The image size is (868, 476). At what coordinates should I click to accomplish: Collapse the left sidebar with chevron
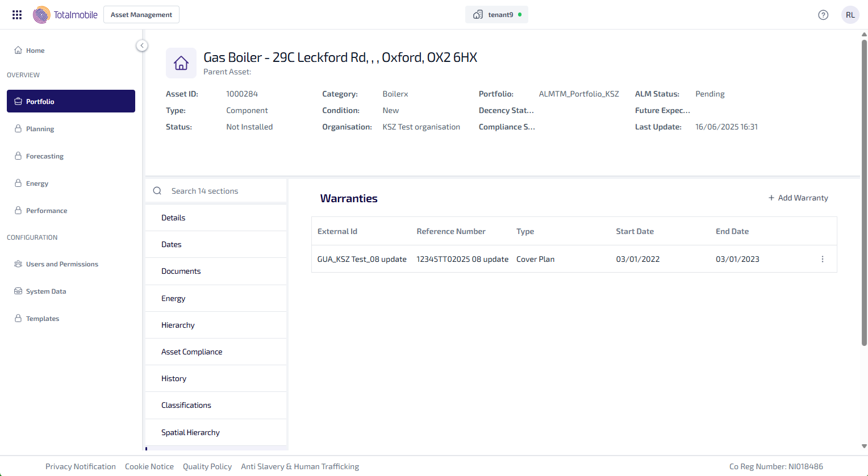tap(142, 45)
